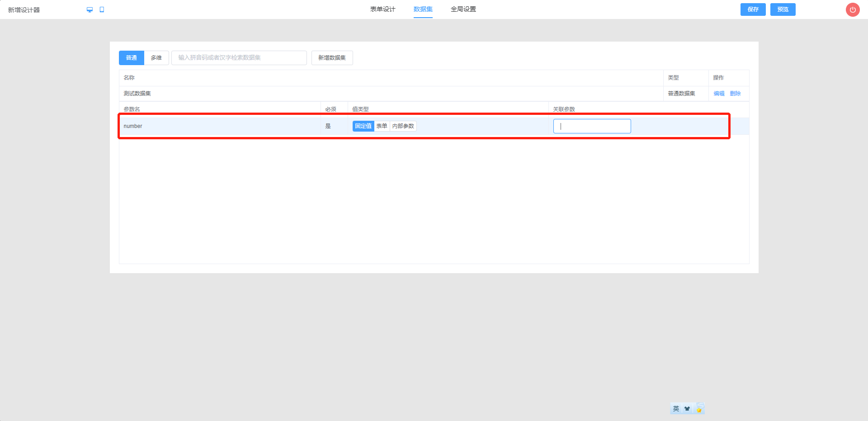Open the 表单设计 tab
The image size is (868, 421).
click(x=382, y=9)
